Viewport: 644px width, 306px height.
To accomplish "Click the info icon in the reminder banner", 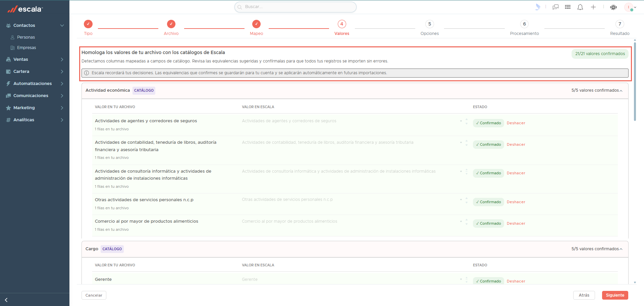I will [x=87, y=73].
